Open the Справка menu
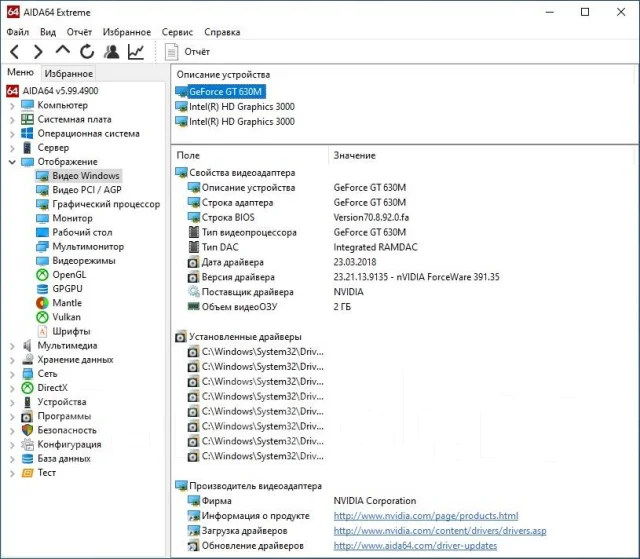The width and height of the screenshot is (640, 559). click(x=222, y=32)
